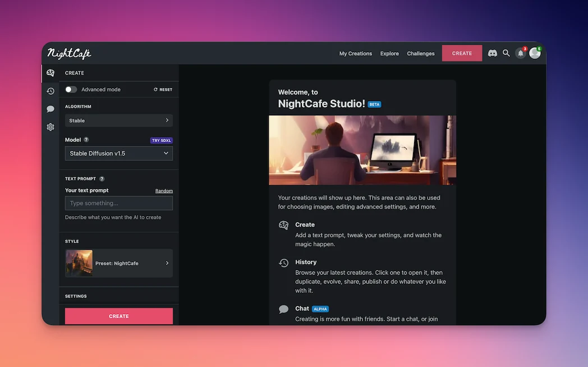Open the notifications bell icon
Viewport: 588px width, 367px height.
(521, 53)
